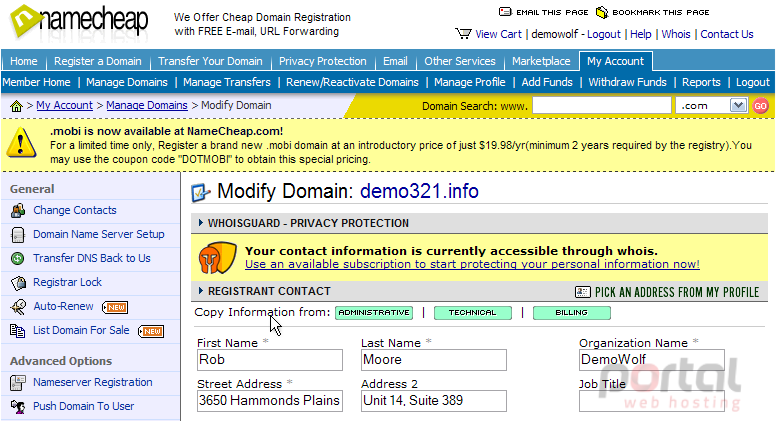
Task: Open Reports submenu item
Action: tap(701, 82)
